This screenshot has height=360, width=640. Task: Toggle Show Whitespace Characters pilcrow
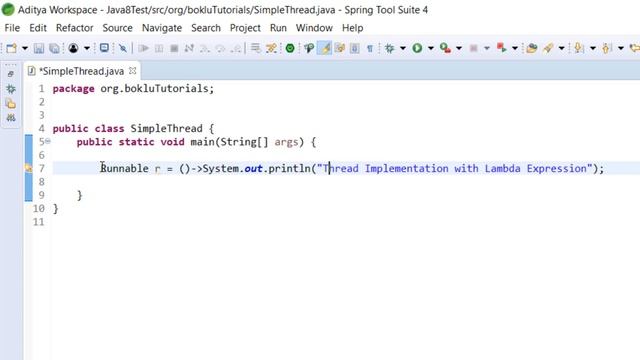coord(370,49)
